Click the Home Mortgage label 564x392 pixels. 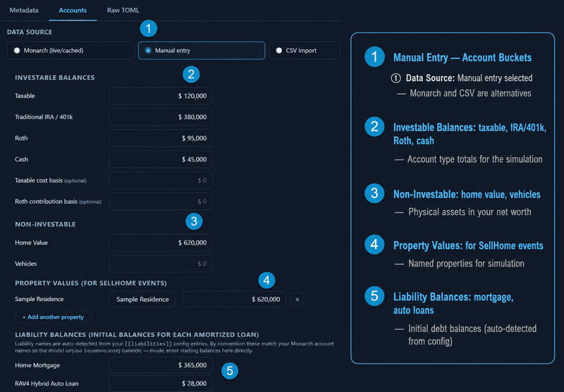click(x=37, y=365)
